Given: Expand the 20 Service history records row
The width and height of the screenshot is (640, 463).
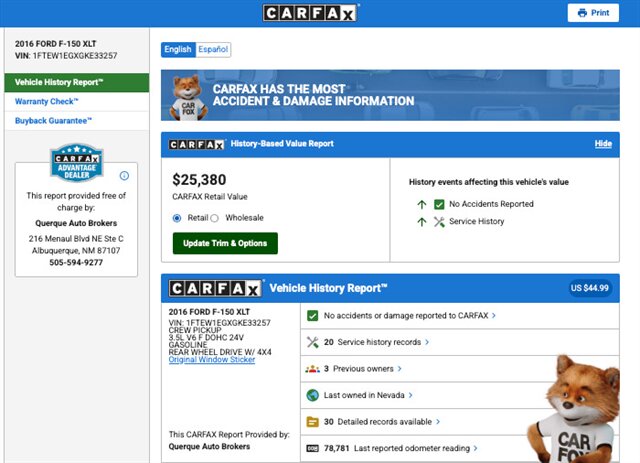Looking at the screenshot, I should [x=375, y=342].
